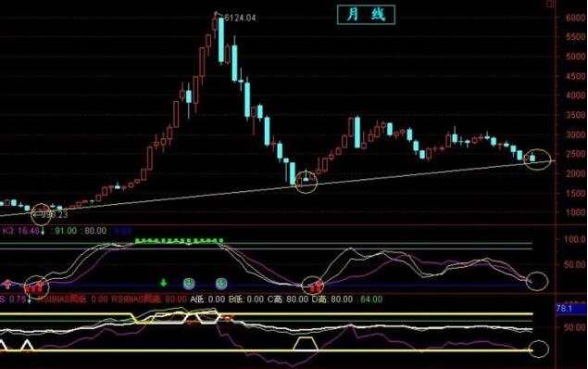Click the yellow trapezoid signal in bottom panel
Viewport: 588px width, 369px height.
click(x=306, y=344)
